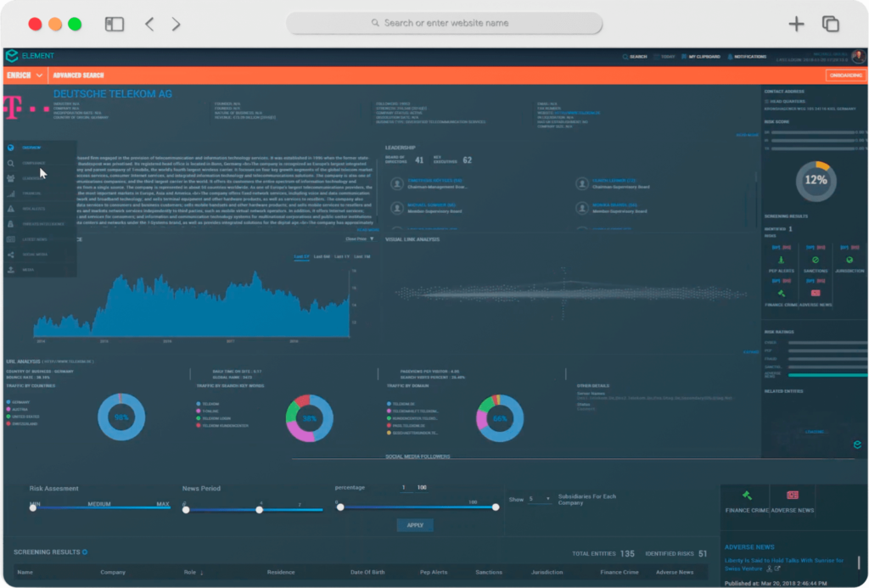Click the Media upload icon in sidebar
The height and width of the screenshot is (588, 869).
click(10, 270)
